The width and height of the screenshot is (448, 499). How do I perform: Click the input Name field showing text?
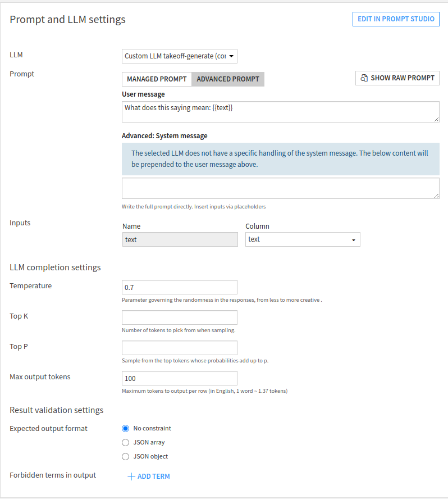pyautogui.click(x=180, y=239)
